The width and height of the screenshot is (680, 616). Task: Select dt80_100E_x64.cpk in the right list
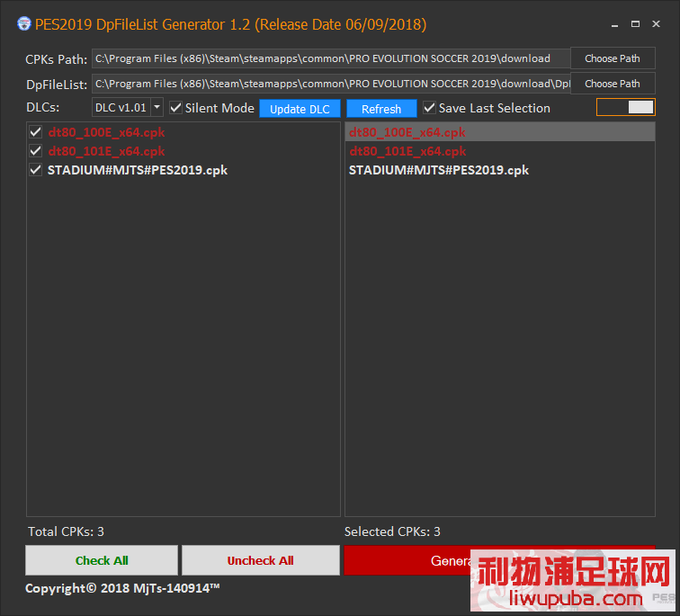coord(499,132)
